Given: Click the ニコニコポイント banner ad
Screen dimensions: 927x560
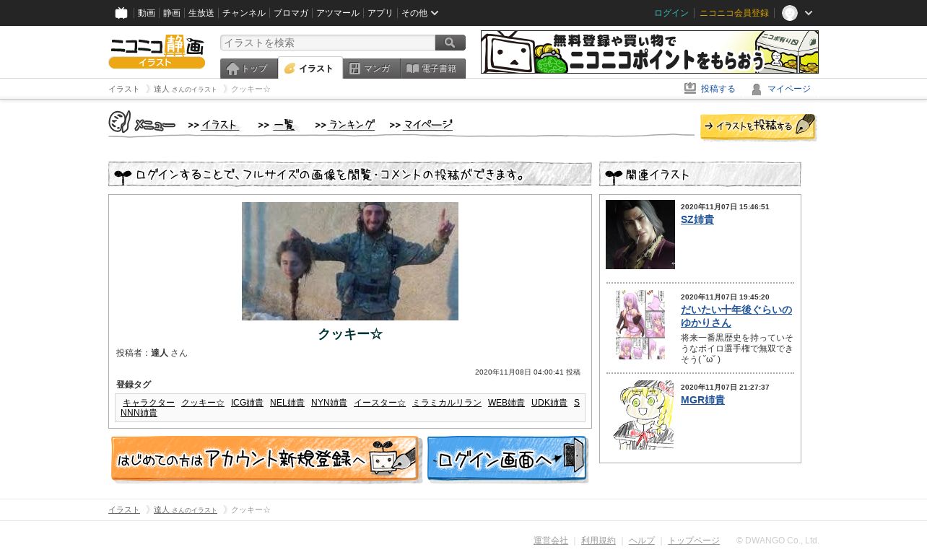Looking at the screenshot, I should pos(650,52).
